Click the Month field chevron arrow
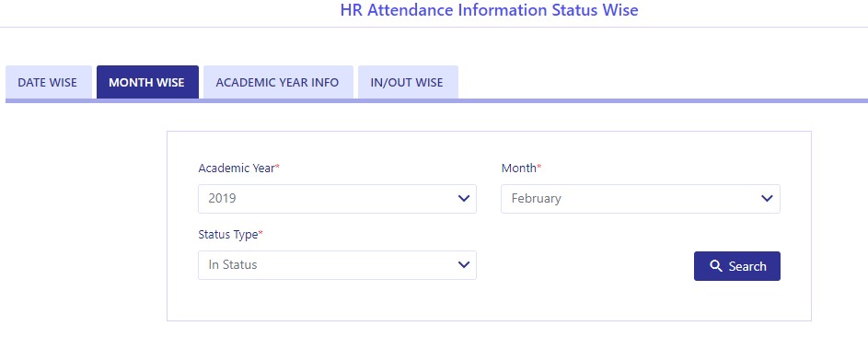The width and height of the screenshot is (868, 349). click(x=767, y=198)
